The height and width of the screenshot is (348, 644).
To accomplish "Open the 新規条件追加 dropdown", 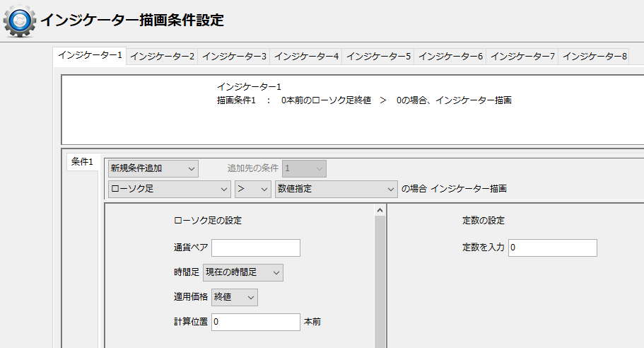I will 153,168.
